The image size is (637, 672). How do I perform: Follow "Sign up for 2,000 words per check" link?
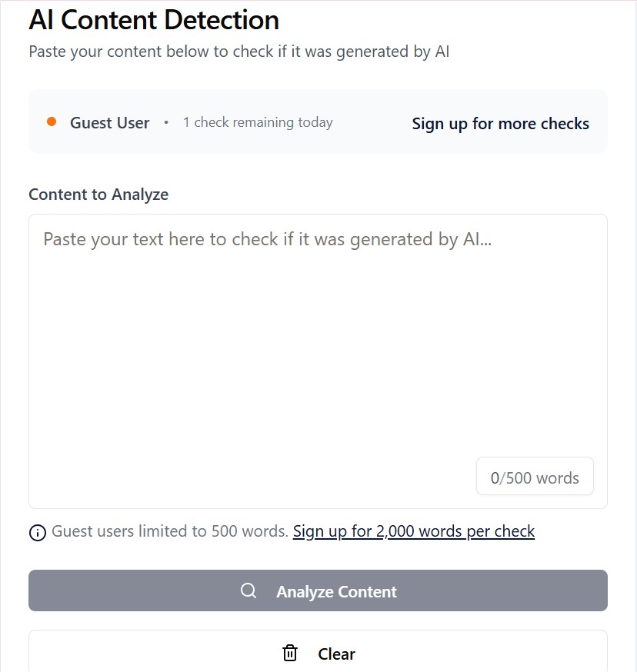(x=413, y=531)
